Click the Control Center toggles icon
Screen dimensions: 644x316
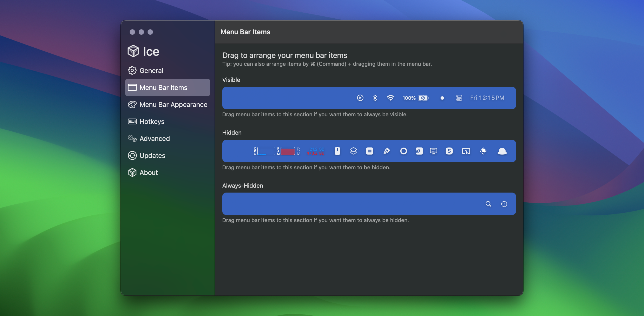point(459,98)
